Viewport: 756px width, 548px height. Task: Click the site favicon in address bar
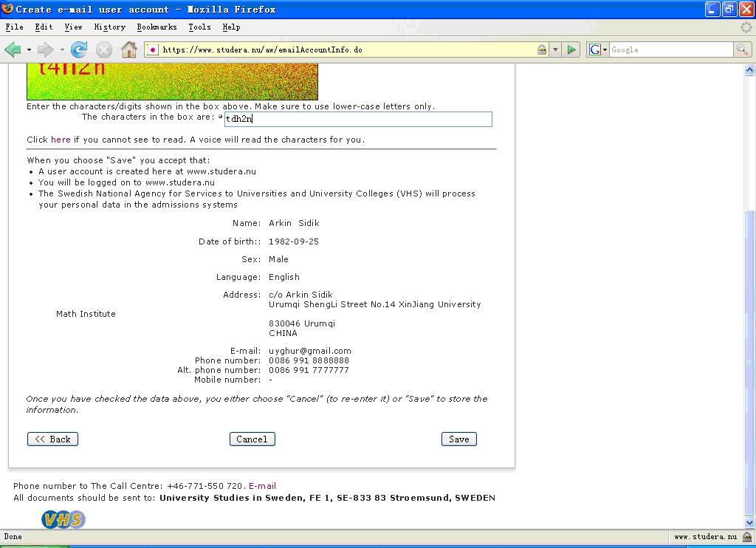[152, 49]
